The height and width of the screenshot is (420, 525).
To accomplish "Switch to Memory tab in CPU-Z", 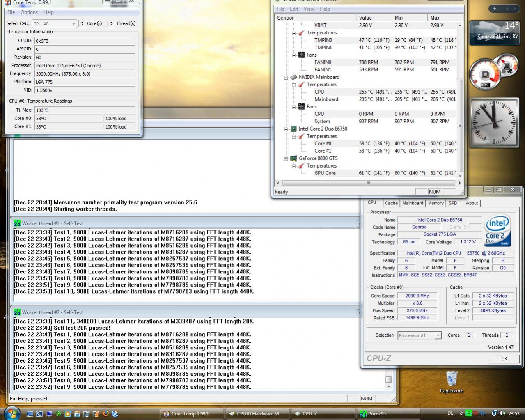I will coord(436,203).
